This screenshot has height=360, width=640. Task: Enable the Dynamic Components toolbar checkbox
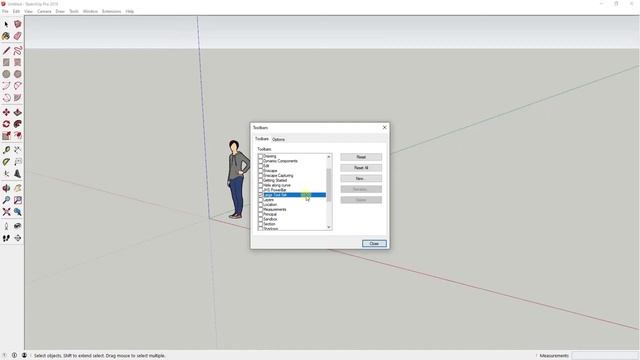(x=260, y=161)
